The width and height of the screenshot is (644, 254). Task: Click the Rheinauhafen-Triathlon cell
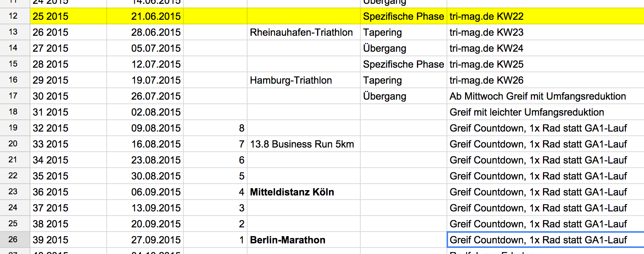[x=301, y=32]
